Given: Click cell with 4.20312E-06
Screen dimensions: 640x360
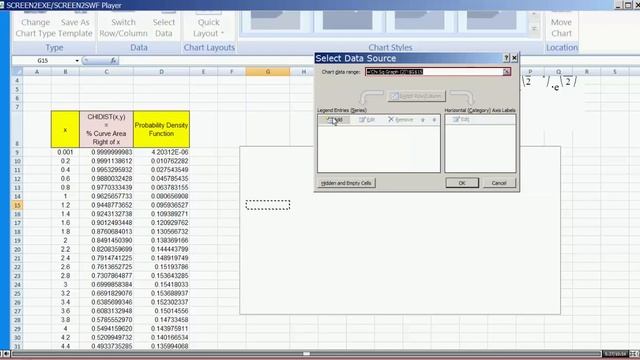Looking at the screenshot, I should (x=161, y=152).
